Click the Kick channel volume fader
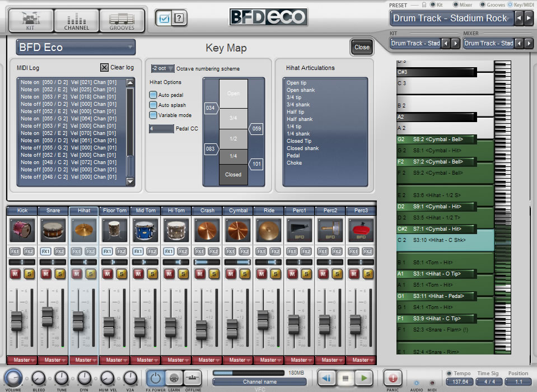The image size is (537, 392). point(16,321)
